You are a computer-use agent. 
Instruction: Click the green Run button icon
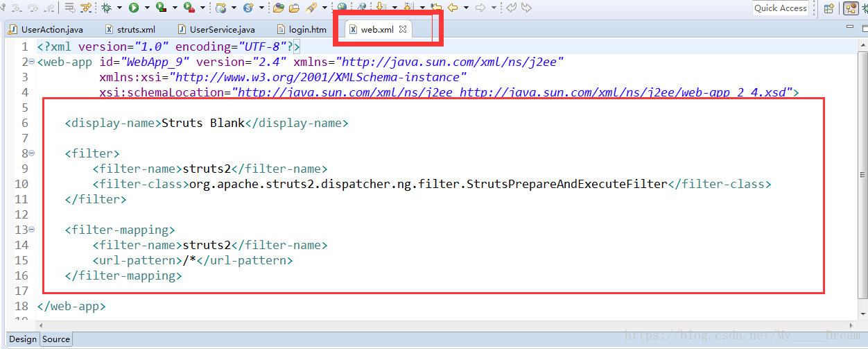134,8
